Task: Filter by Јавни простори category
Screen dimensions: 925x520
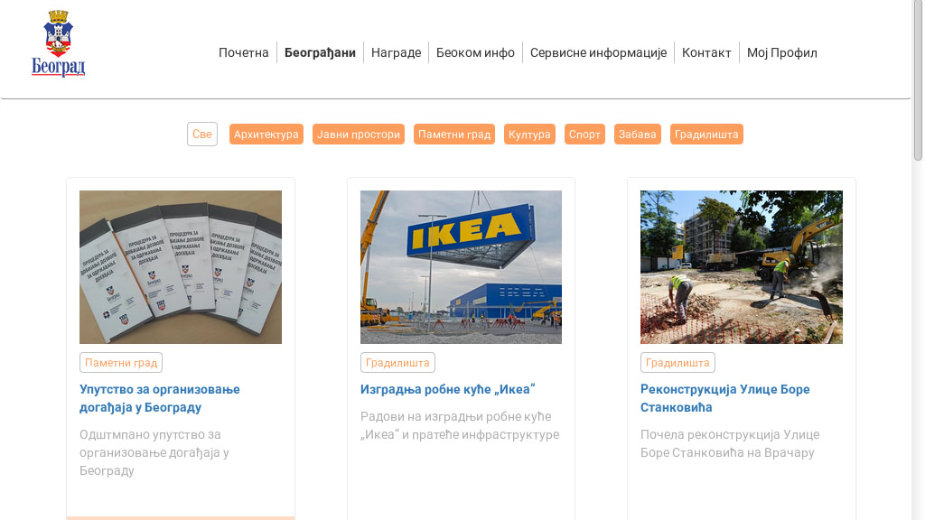Action: (358, 134)
